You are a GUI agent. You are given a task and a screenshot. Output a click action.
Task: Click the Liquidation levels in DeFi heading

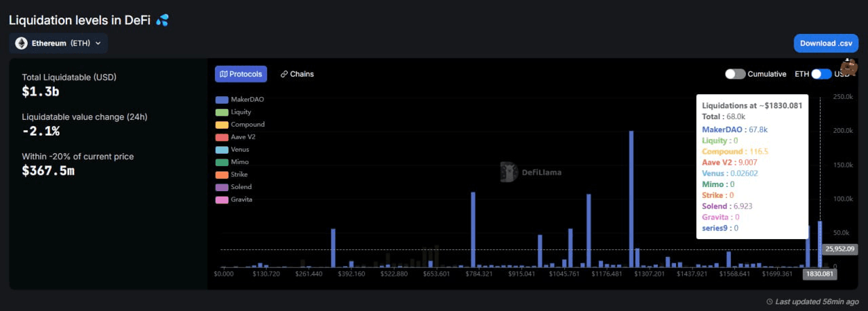(x=79, y=20)
